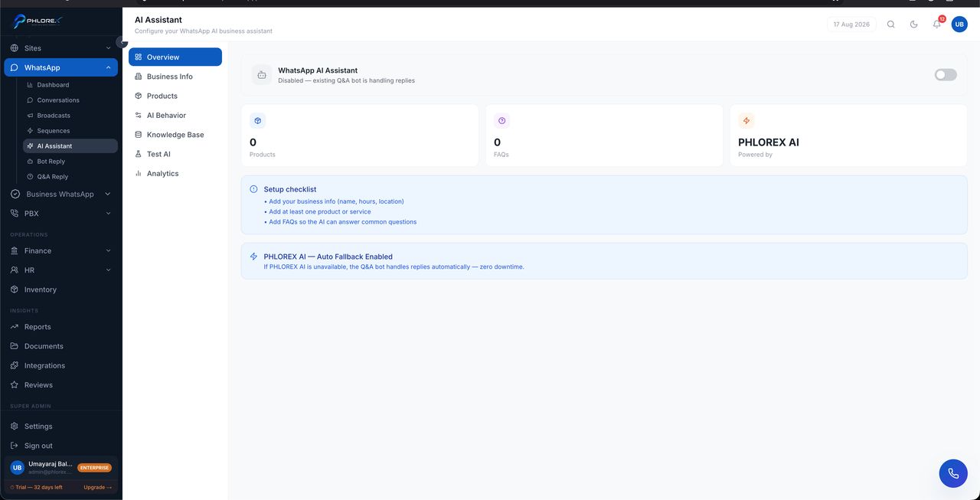Expand the PBX chevron
This screenshot has width=980, height=500.
pos(108,214)
